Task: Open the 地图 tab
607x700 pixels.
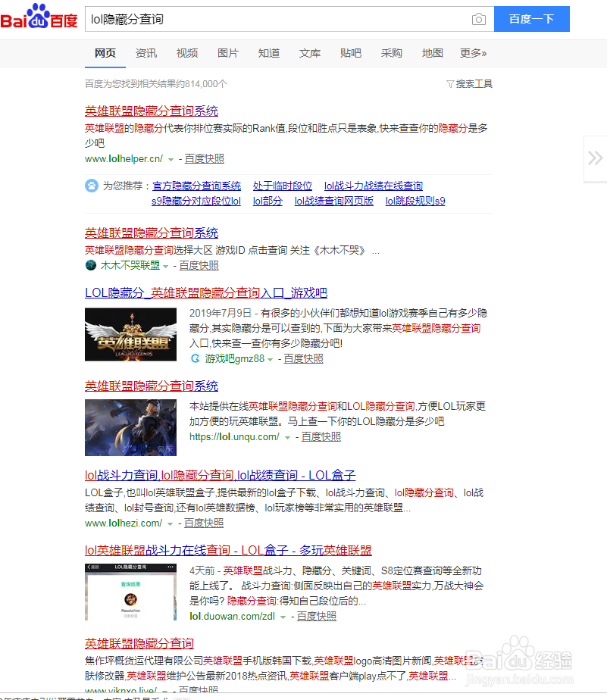Action: pos(433,53)
